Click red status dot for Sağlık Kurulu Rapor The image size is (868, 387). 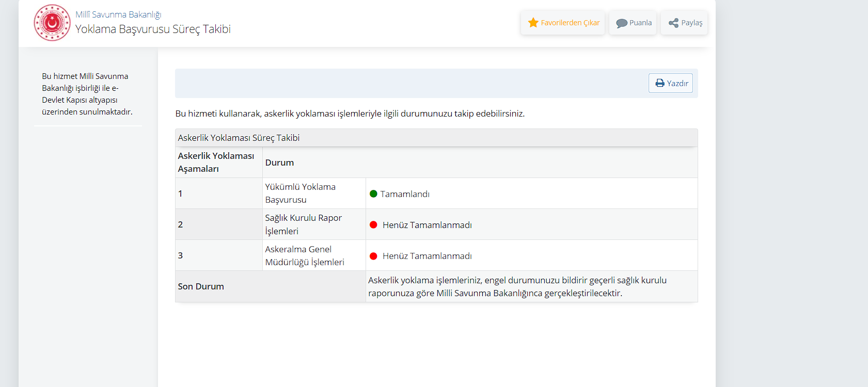373,225
